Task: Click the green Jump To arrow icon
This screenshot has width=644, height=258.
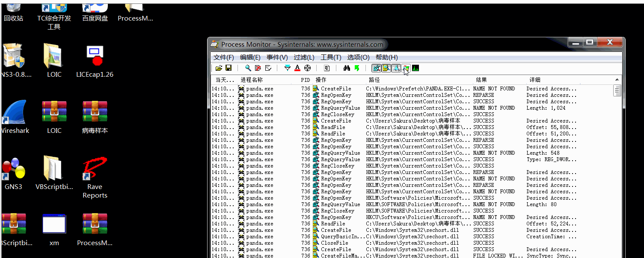Action: tap(356, 68)
